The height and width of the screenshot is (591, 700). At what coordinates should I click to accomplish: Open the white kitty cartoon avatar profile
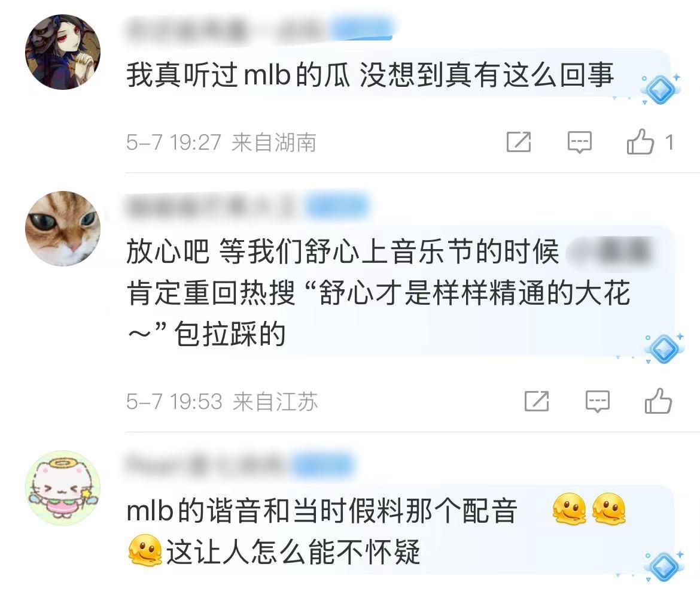point(62,488)
